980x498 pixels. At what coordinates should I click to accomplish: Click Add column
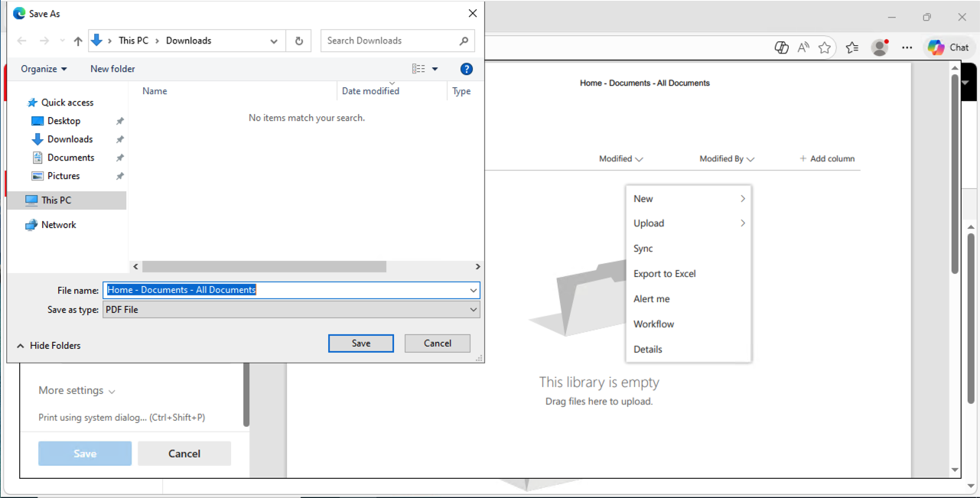[827, 159]
